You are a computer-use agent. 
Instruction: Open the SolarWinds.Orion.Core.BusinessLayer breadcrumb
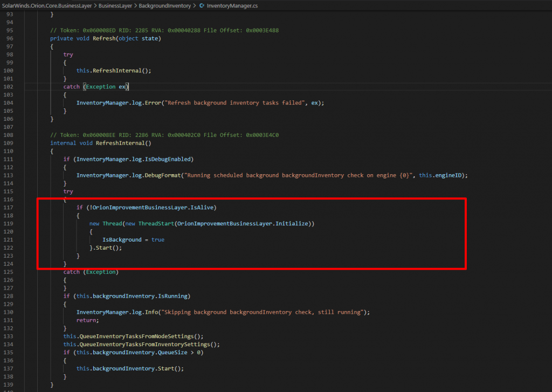tap(47, 5)
